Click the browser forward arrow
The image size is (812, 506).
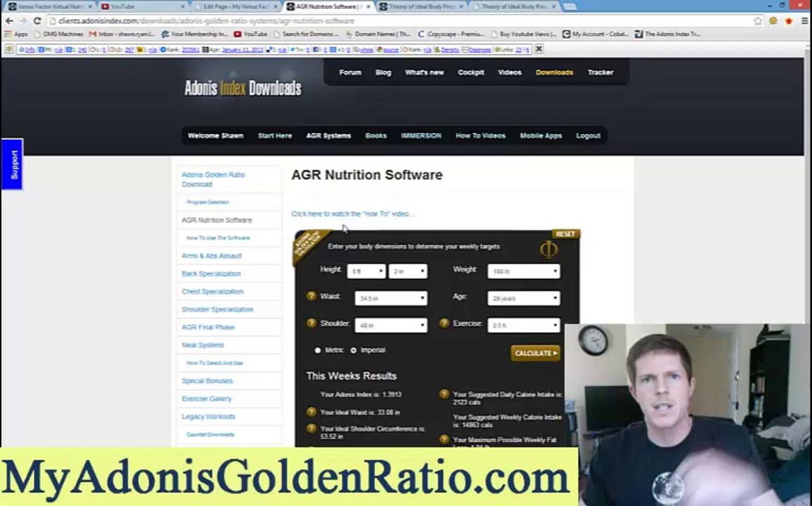click(22, 20)
